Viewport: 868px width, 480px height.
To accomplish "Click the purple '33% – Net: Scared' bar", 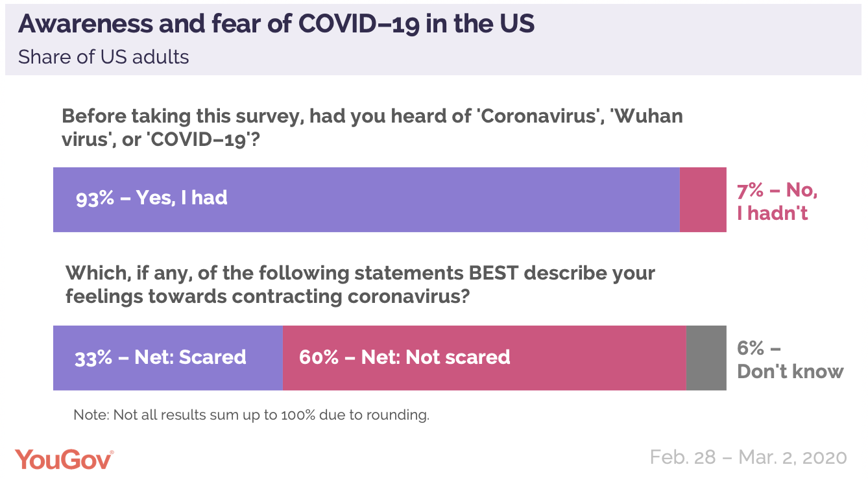I will coord(167,357).
